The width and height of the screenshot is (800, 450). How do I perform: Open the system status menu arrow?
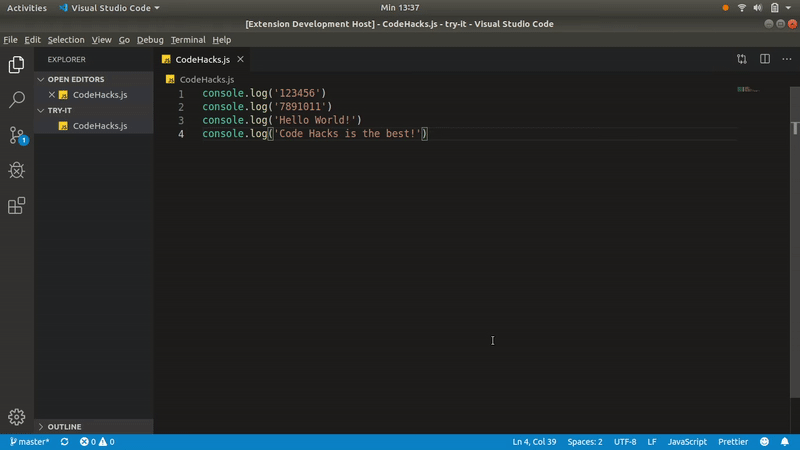788,8
